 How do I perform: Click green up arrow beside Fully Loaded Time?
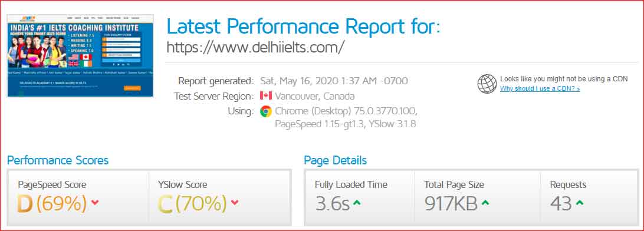(x=356, y=203)
